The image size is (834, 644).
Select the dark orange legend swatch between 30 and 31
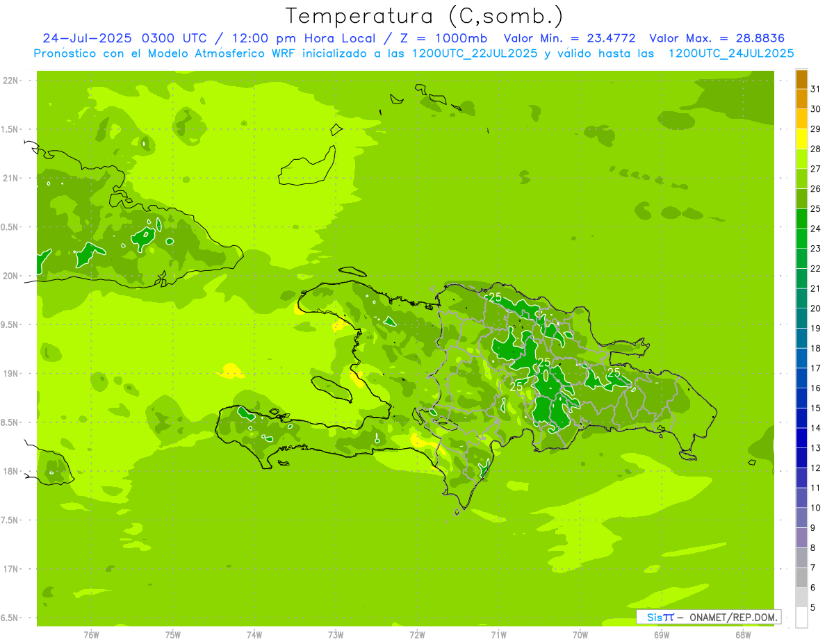click(801, 99)
